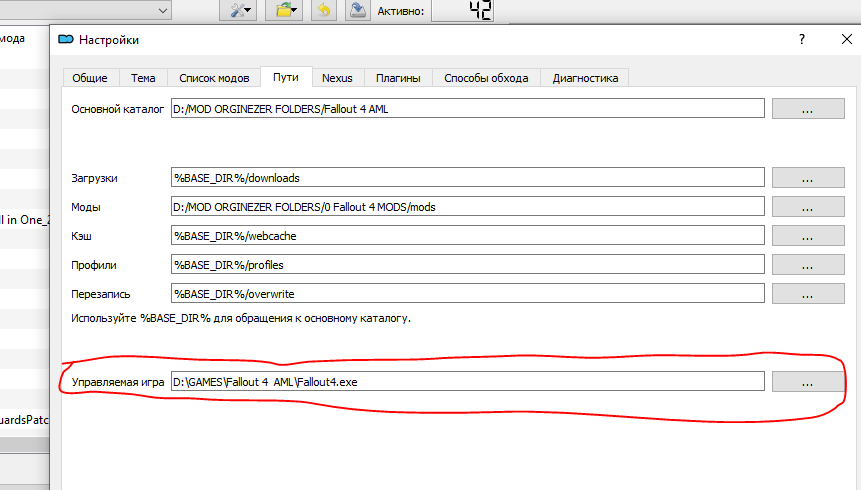861x490 pixels.
Task: Click browse button for Управляемая игра
Action: [807, 382]
